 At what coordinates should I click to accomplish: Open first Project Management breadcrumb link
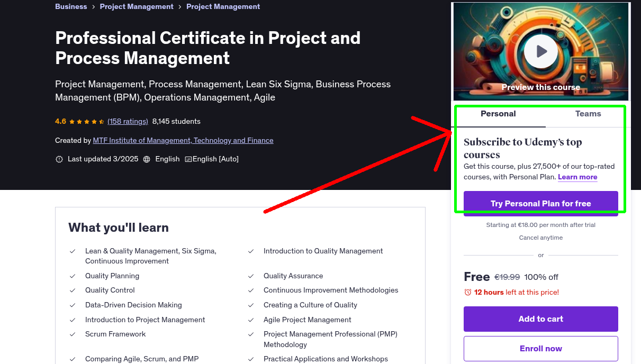(x=137, y=6)
